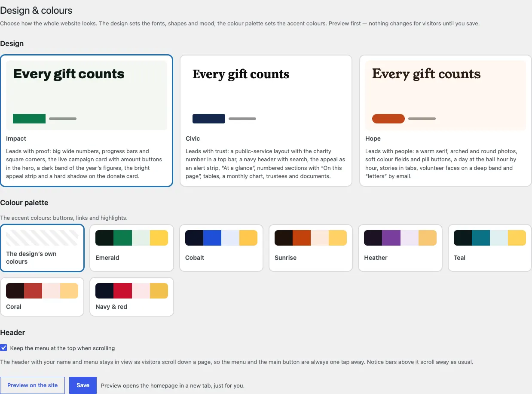Click the 'Keep the menu at the top when scrolling' label

[x=62, y=348]
